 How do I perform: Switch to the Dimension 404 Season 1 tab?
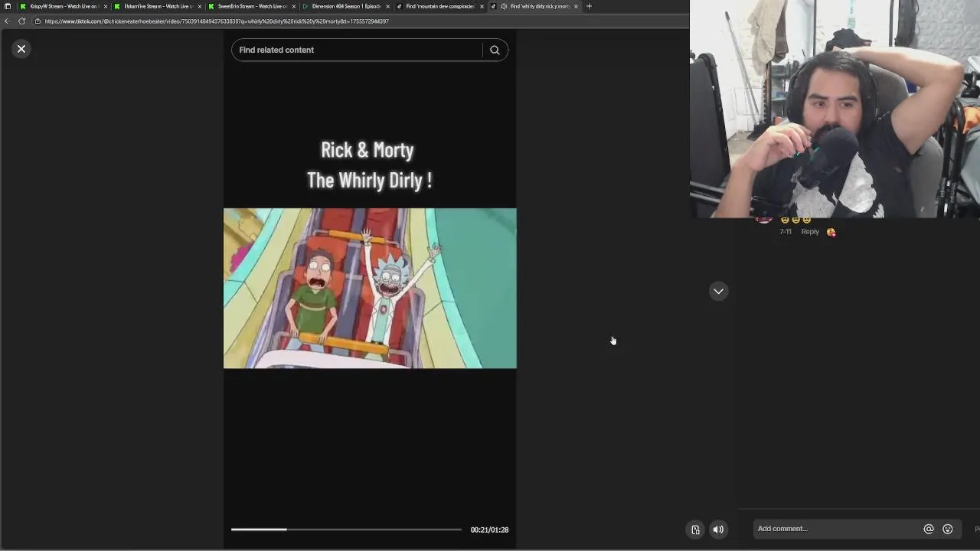345,6
